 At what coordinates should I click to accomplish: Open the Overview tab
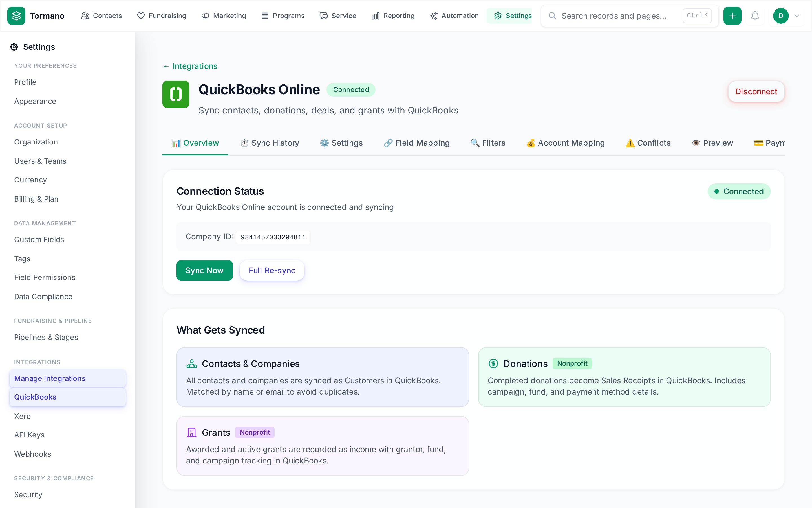[x=195, y=143]
